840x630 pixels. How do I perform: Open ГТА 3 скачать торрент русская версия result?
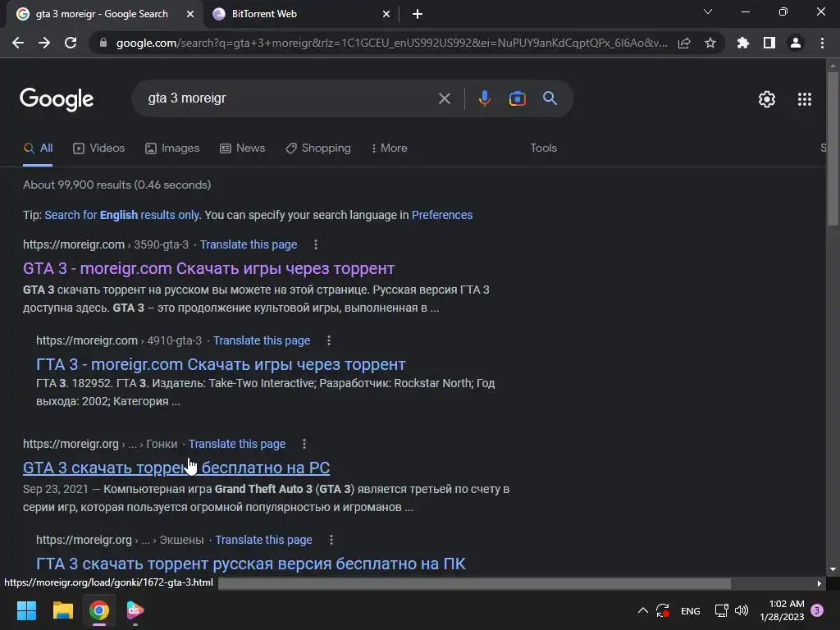coord(251,564)
